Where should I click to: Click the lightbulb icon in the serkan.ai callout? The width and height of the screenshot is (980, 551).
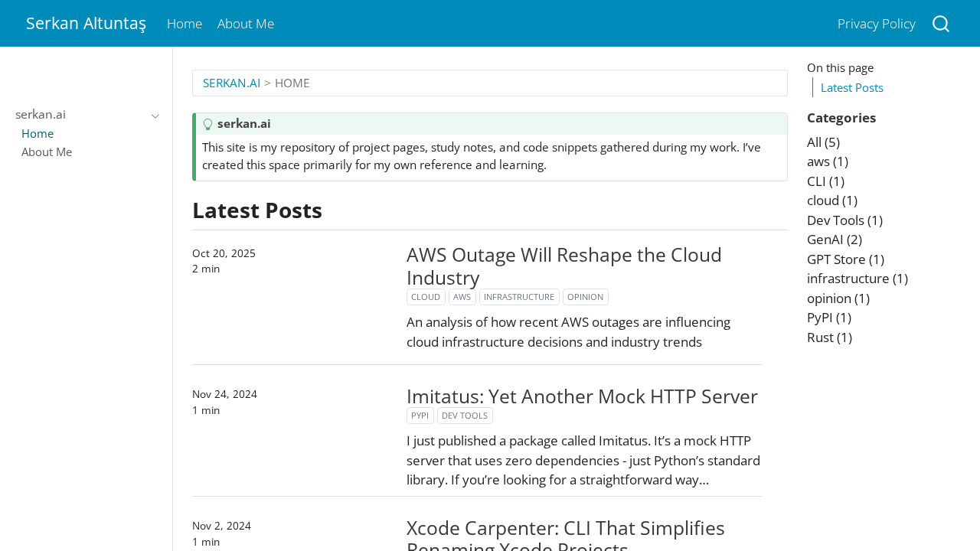pyautogui.click(x=207, y=124)
